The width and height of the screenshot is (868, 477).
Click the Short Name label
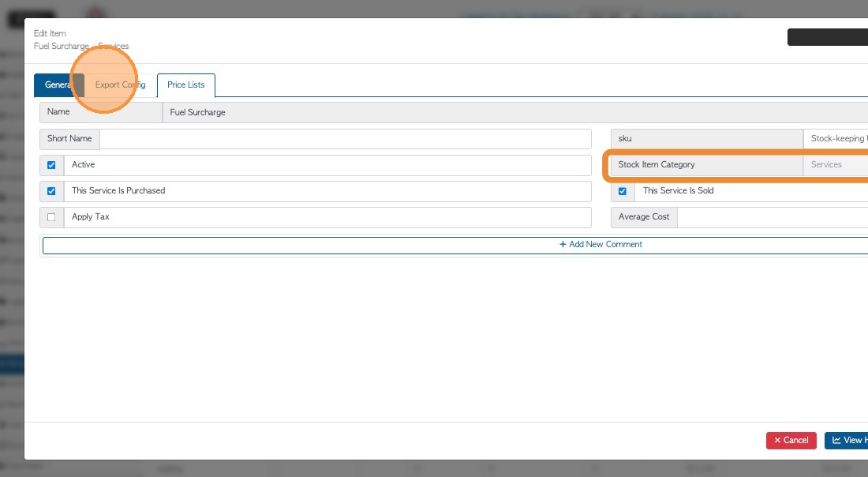[69, 138]
